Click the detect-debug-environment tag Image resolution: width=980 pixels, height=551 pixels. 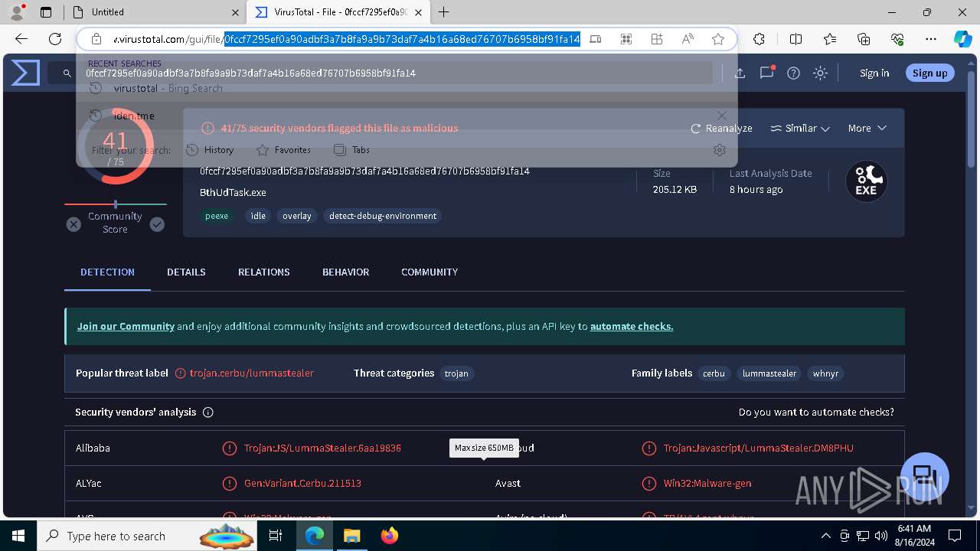coord(383,216)
